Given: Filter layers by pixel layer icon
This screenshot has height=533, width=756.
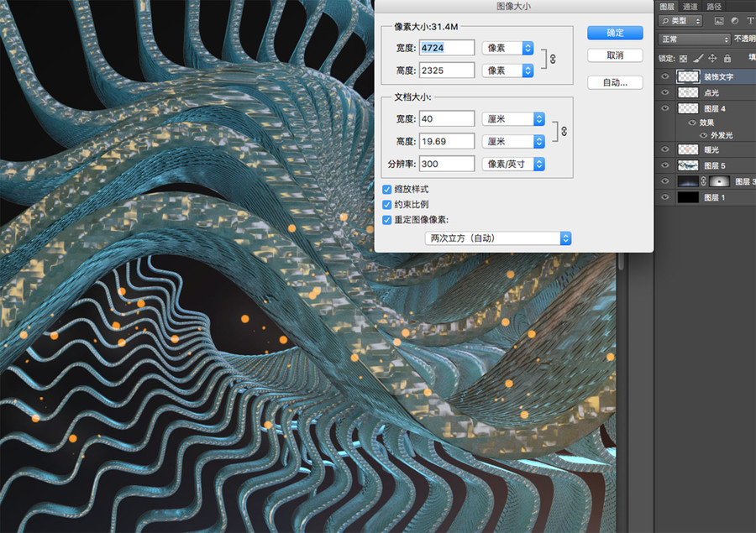Looking at the screenshot, I should tap(719, 21).
